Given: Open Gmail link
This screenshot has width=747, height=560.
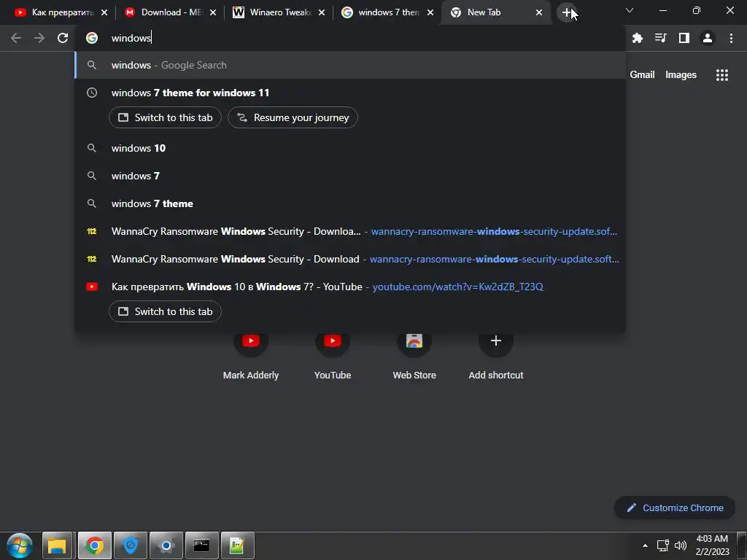Looking at the screenshot, I should pos(642,75).
